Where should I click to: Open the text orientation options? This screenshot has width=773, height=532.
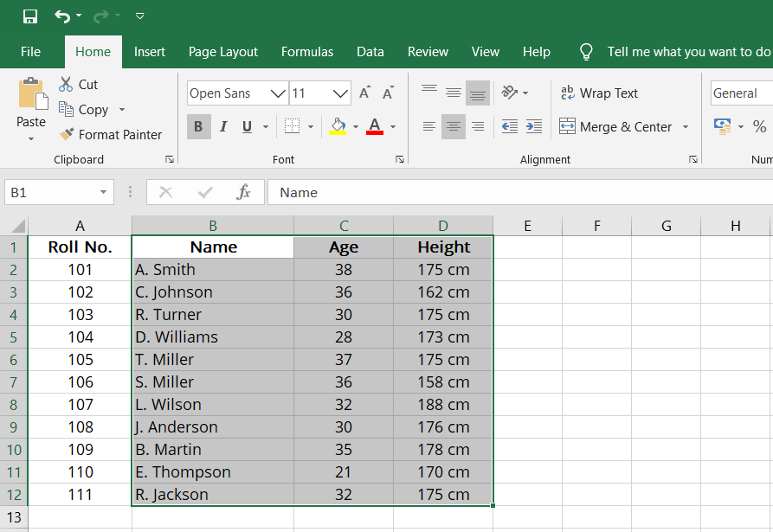514,92
